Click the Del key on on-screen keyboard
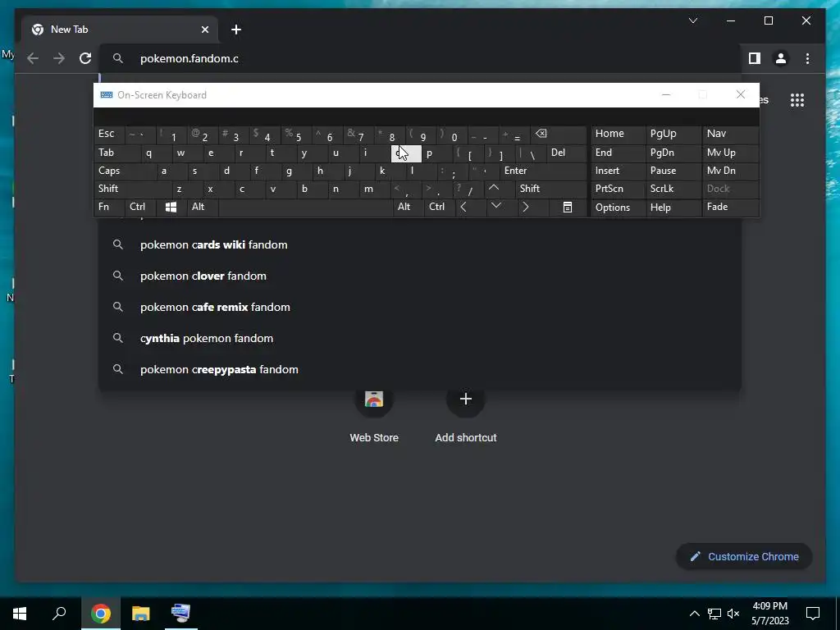This screenshot has height=630, width=840. point(567,153)
